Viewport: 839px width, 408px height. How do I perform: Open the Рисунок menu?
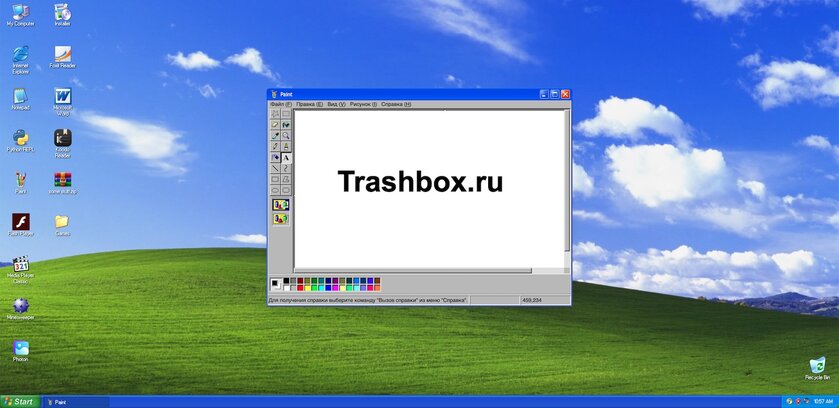pos(363,104)
